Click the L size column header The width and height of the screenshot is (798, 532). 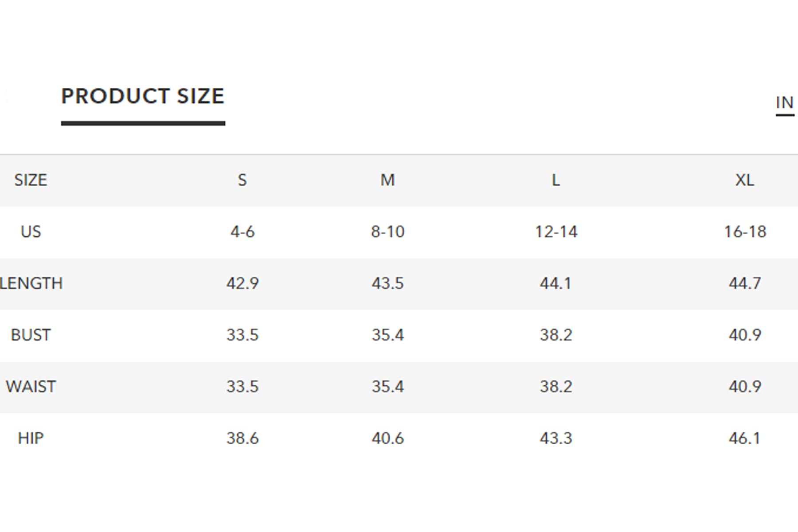555,180
